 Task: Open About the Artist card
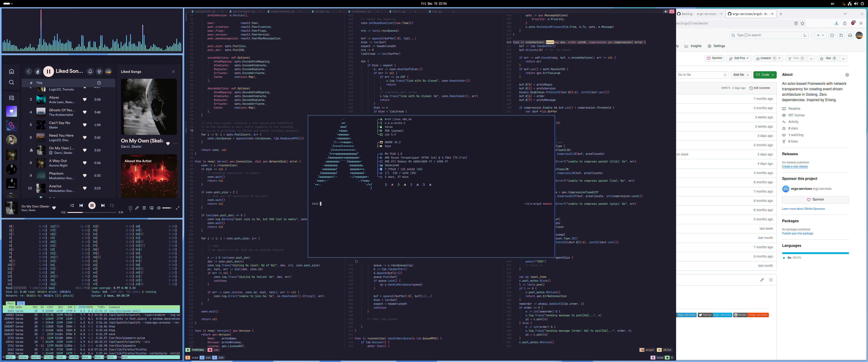point(149,176)
